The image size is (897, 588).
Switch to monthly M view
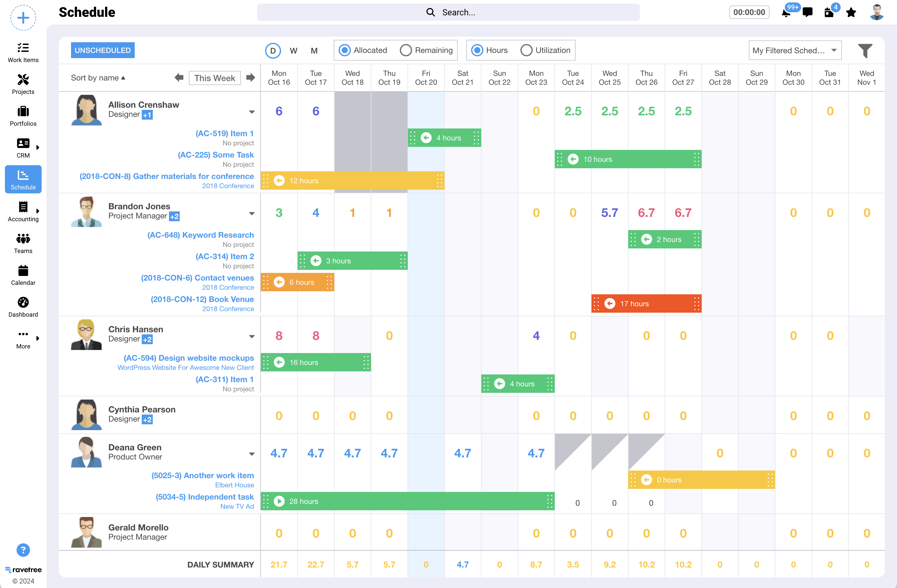(314, 51)
